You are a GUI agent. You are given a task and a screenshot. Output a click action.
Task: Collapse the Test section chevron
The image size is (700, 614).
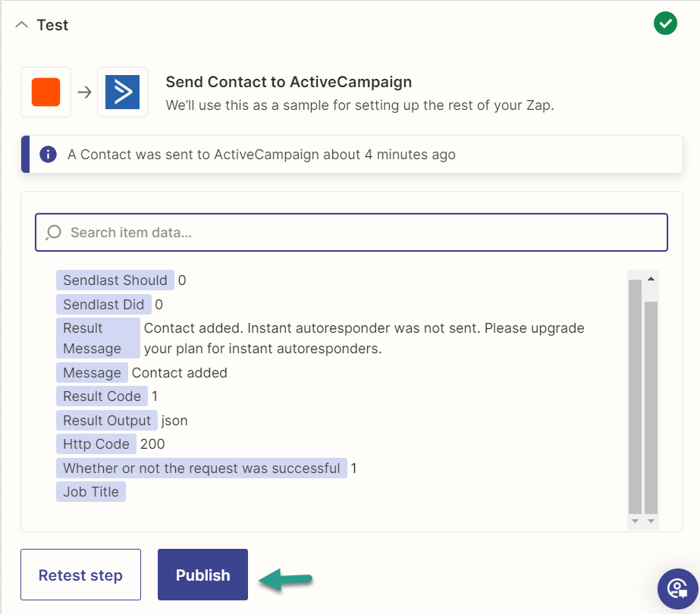[x=21, y=25]
